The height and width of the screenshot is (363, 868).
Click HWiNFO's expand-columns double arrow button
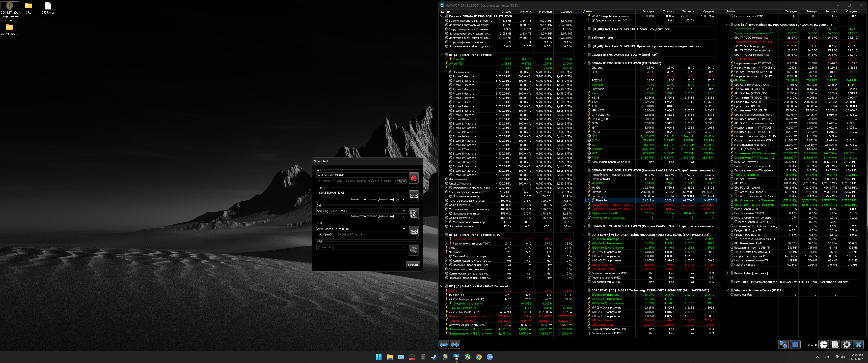coord(444,345)
